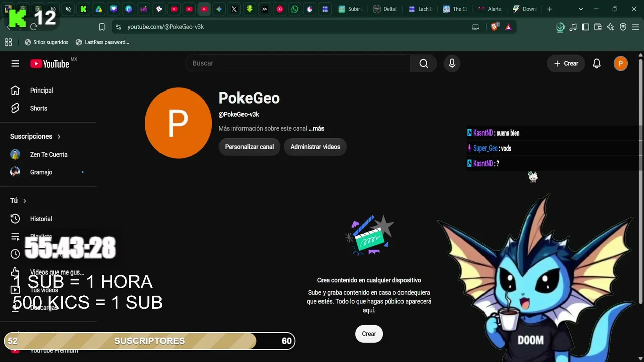This screenshot has width=644, height=362.
Task: Open the YouTube guide hamburger menu
Action: click(15, 63)
